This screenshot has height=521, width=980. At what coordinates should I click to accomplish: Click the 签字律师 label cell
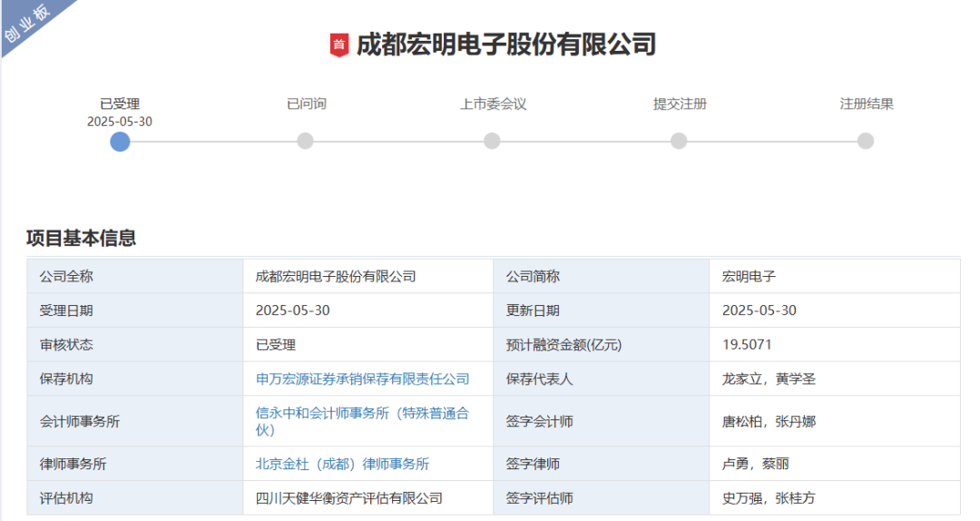(602, 464)
